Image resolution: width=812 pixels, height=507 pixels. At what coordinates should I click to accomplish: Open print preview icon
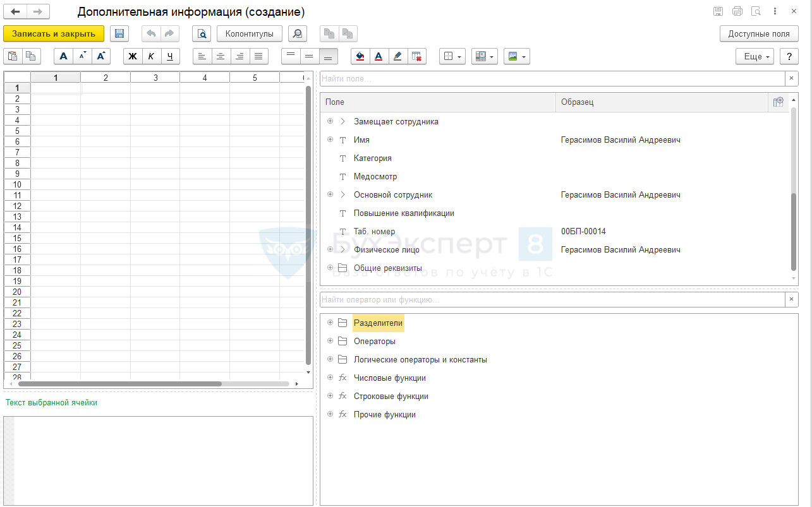click(x=202, y=34)
